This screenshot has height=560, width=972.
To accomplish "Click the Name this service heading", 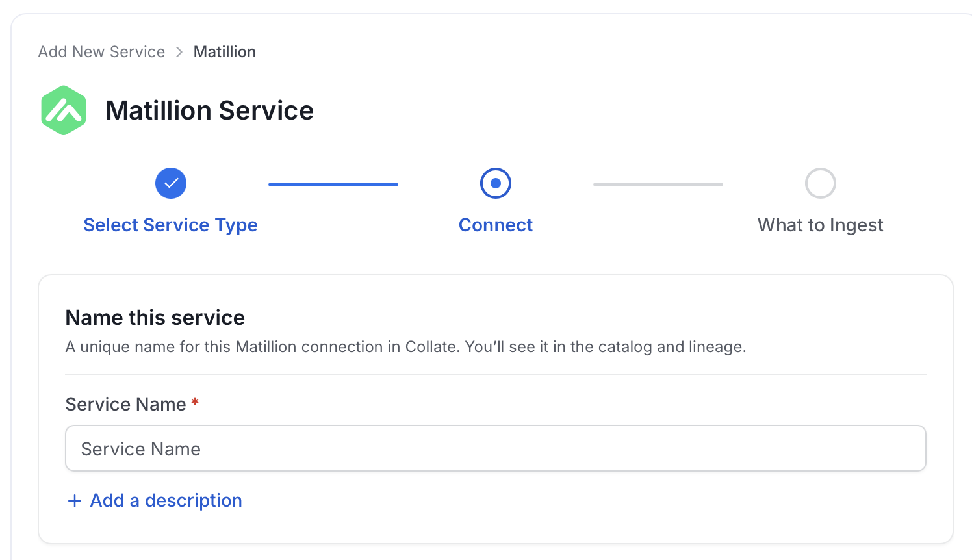I will click(x=155, y=318).
